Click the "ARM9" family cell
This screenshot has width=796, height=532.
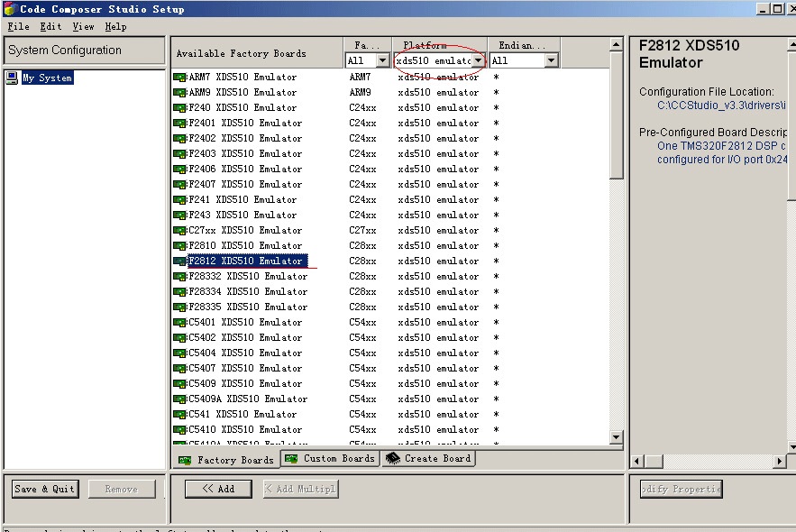point(360,92)
